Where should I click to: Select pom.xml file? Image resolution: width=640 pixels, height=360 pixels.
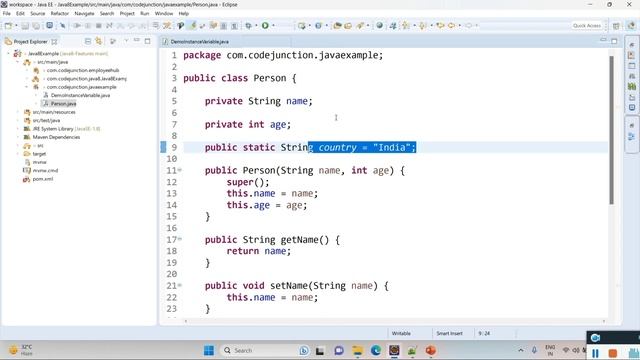click(x=43, y=179)
